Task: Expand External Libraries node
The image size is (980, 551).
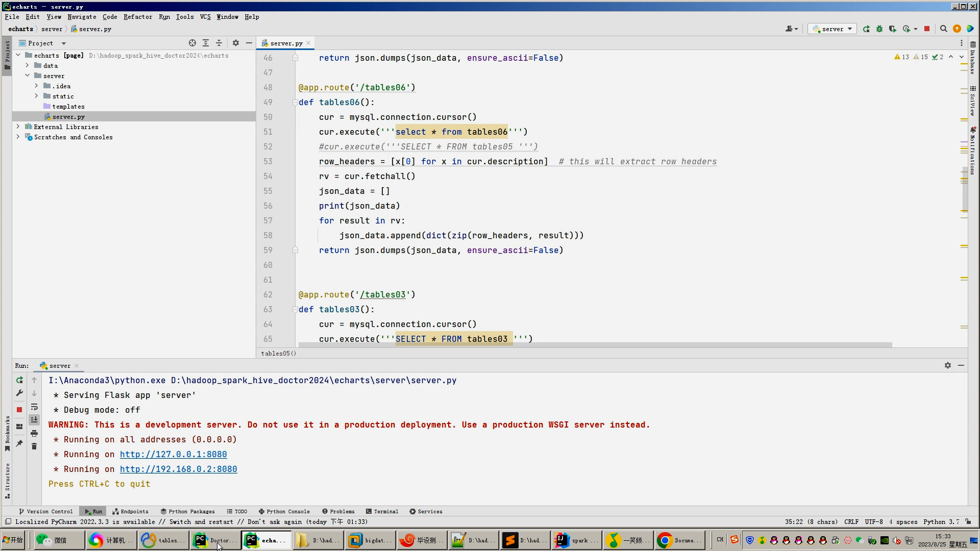Action: [x=18, y=127]
